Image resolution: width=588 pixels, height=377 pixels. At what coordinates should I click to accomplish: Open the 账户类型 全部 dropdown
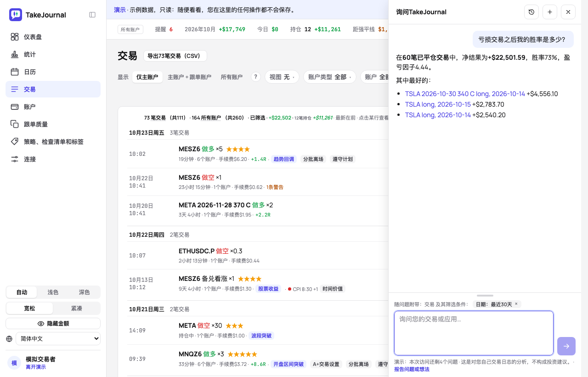pos(330,77)
